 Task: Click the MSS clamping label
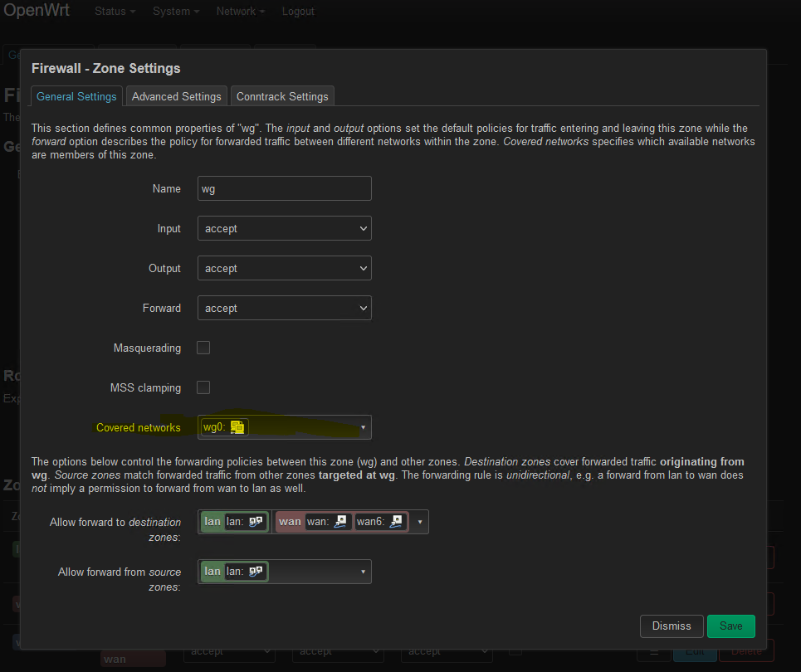click(x=145, y=387)
